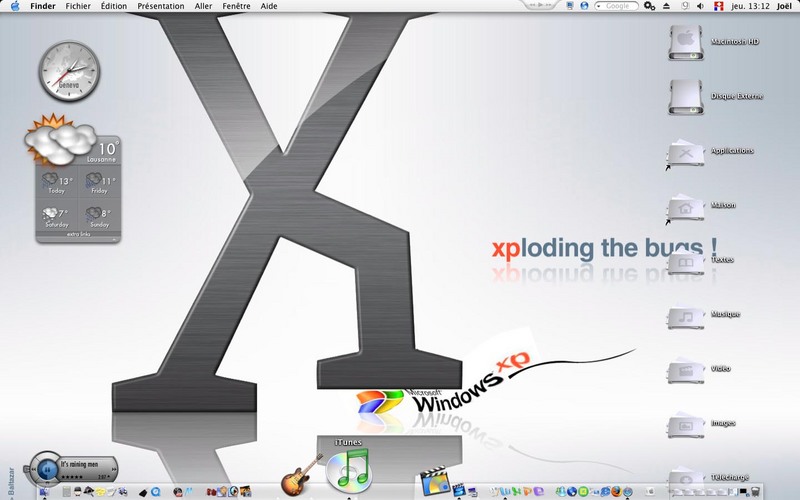
Task: Open the Fichier menu
Action: [78, 6]
